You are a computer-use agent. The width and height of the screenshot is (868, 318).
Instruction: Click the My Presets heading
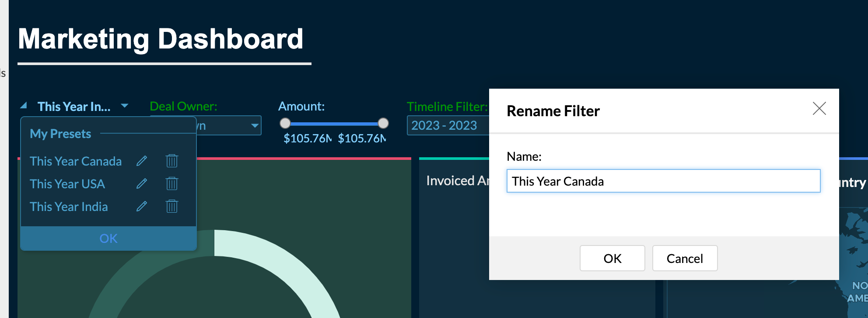[60, 134]
